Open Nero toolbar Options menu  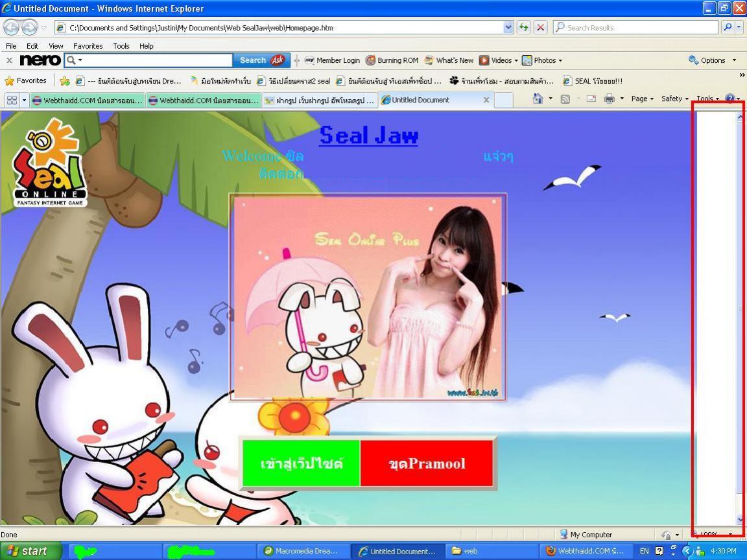[712, 60]
